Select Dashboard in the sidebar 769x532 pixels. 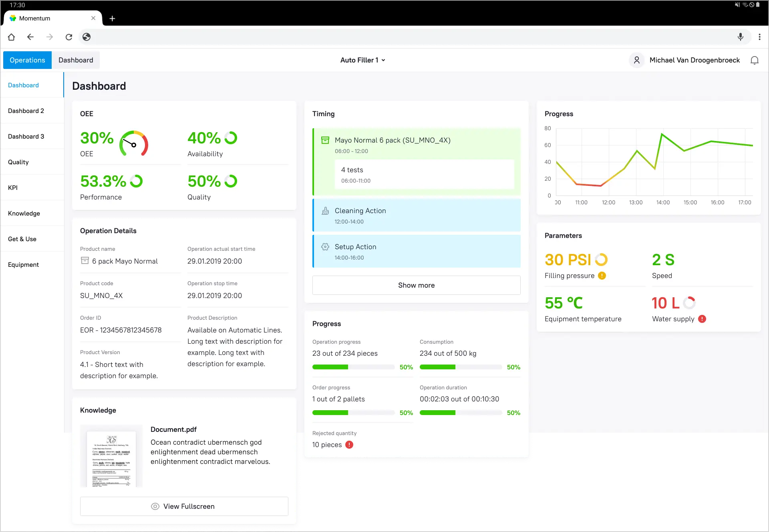[x=32, y=85]
